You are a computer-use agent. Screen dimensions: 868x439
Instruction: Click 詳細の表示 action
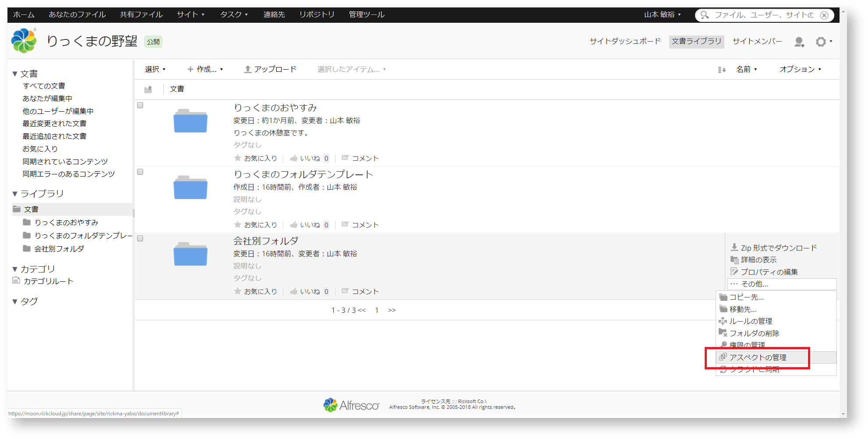click(x=754, y=260)
